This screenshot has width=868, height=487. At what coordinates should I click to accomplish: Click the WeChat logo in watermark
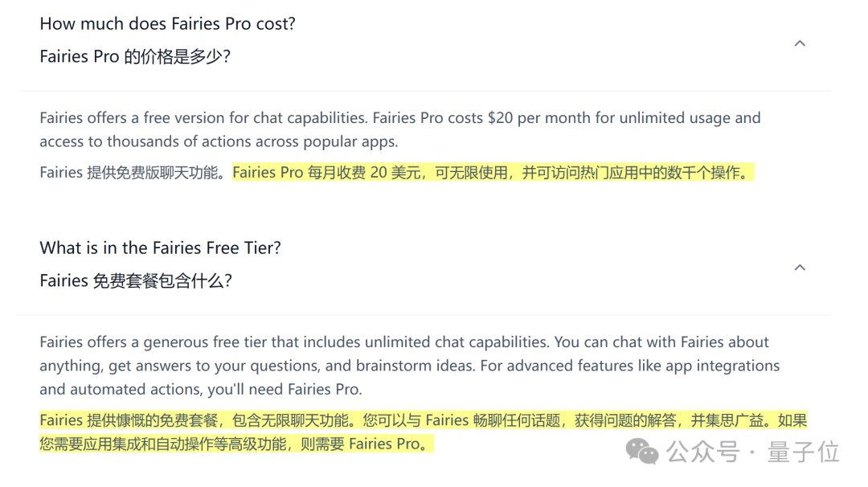click(642, 451)
